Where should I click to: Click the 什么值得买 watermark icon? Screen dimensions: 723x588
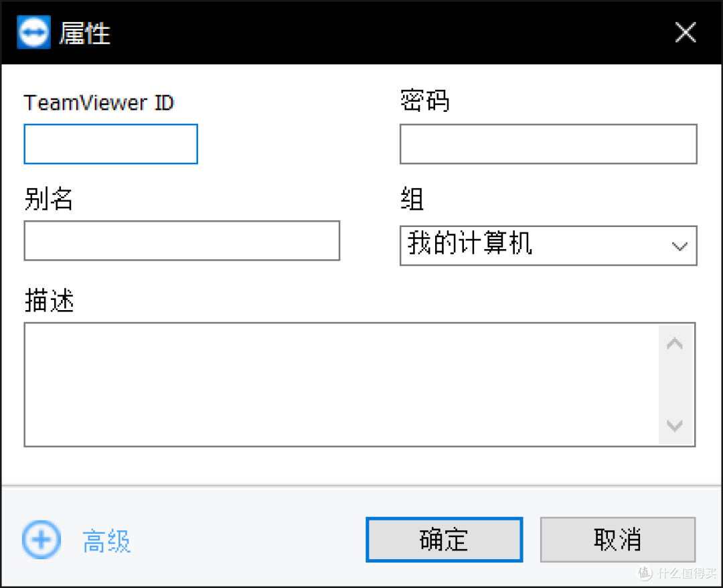coord(645,573)
